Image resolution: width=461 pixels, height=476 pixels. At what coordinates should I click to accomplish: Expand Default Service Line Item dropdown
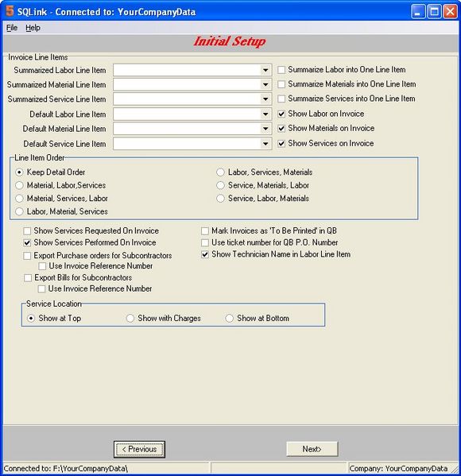pyautogui.click(x=265, y=144)
